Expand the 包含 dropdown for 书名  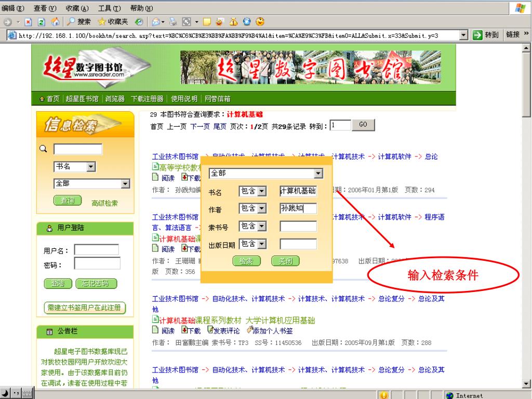(262, 191)
